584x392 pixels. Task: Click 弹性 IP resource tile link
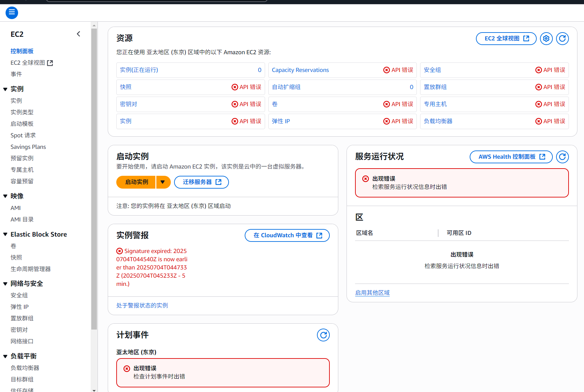tap(281, 121)
